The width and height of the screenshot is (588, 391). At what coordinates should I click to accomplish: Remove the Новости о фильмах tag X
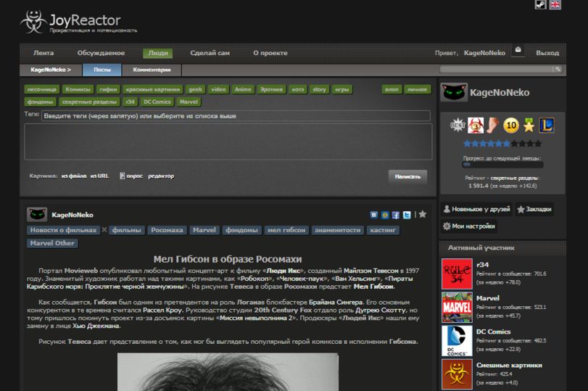(x=104, y=230)
